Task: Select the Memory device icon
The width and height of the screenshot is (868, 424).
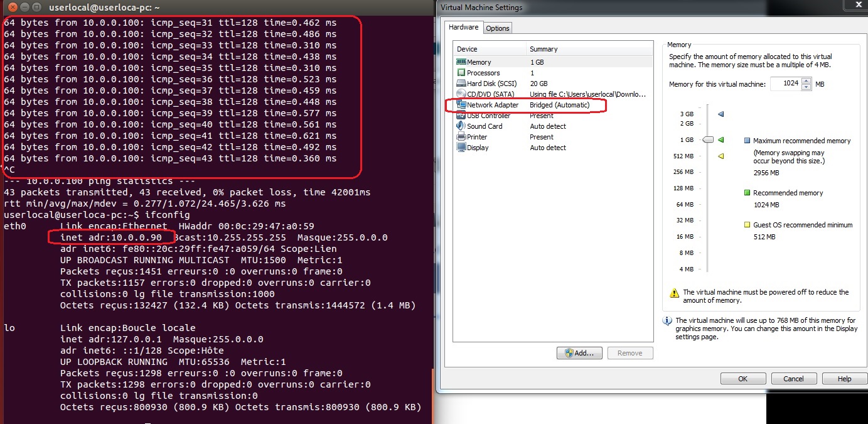Action: coord(461,62)
